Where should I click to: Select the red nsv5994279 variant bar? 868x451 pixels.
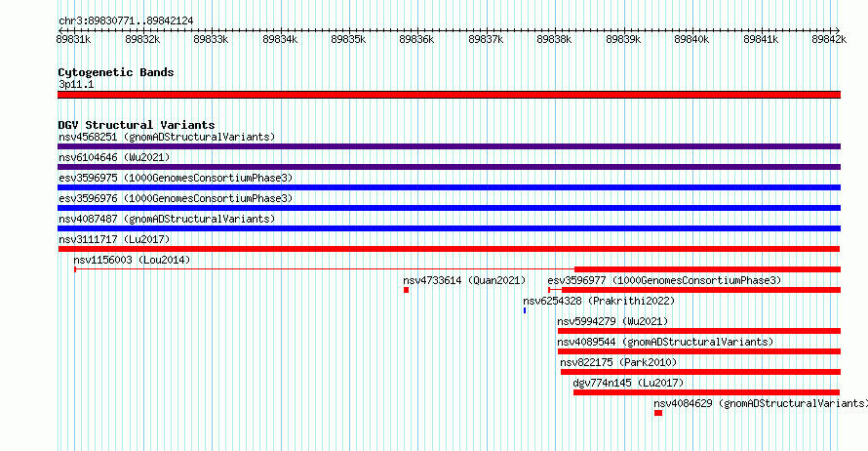(x=699, y=331)
